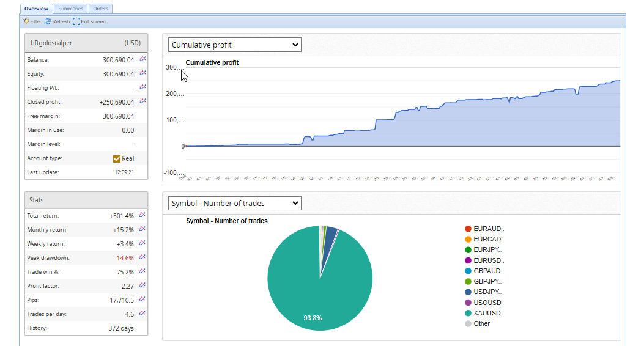Screen dimensions: 644x346
Task: Toggle USDJPY legend entry in pie chart
Action: (487, 292)
